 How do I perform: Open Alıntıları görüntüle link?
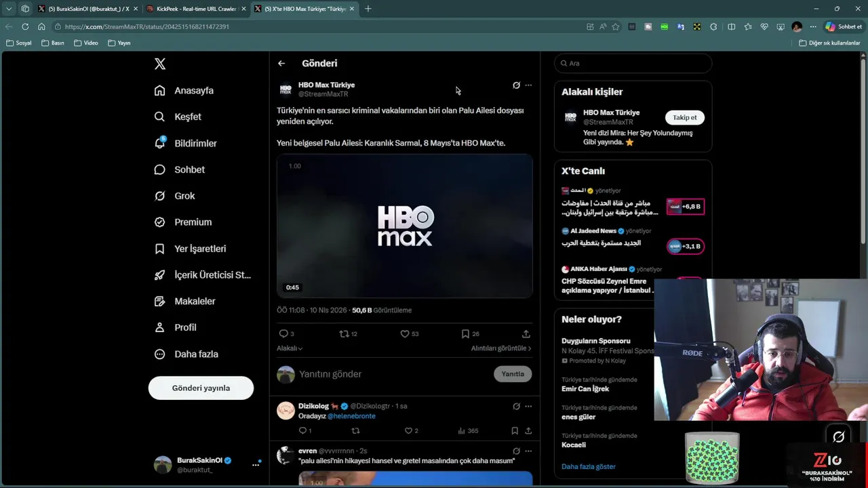tap(501, 348)
